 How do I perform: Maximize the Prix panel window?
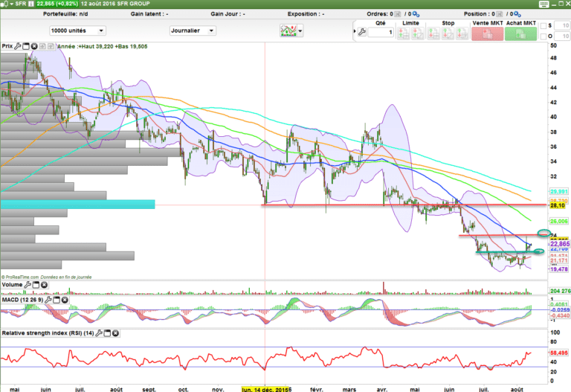click(26, 46)
